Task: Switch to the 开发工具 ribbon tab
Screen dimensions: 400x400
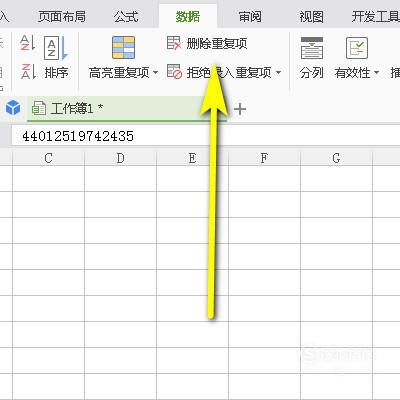Action: point(376,16)
